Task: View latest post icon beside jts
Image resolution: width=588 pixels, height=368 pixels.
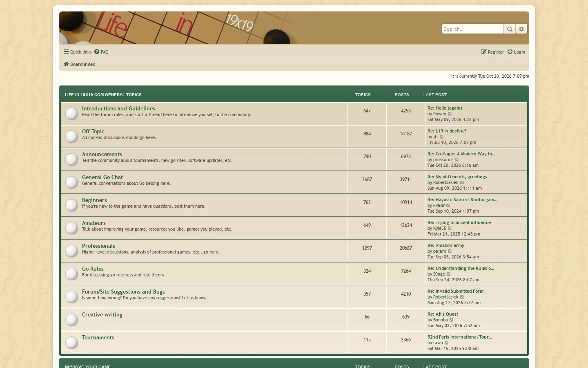Action: click(x=442, y=137)
